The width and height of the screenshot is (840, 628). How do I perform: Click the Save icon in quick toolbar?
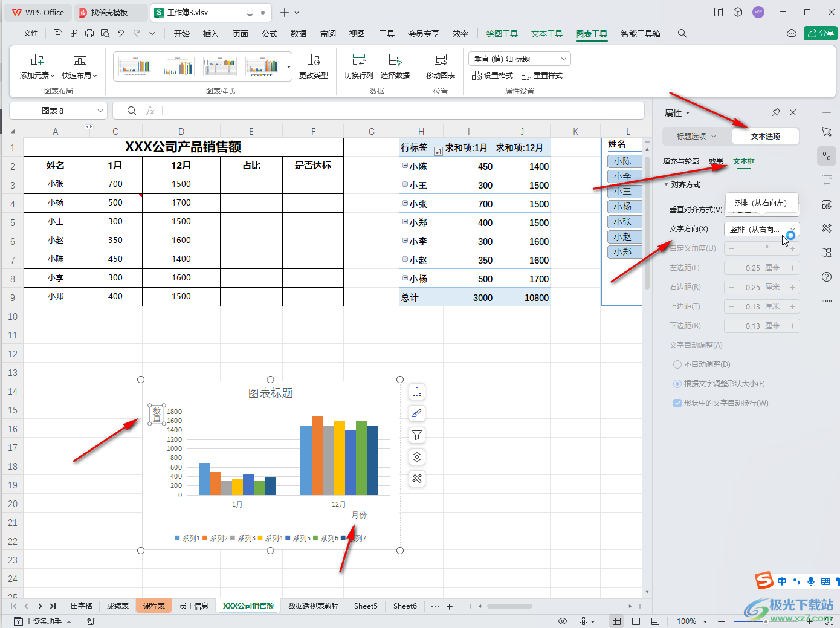pos(58,33)
